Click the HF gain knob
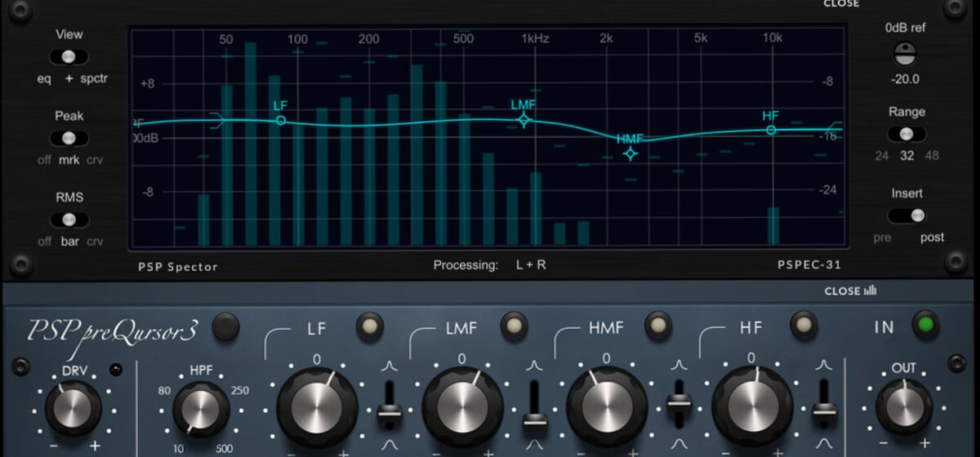 pyautogui.click(x=751, y=406)
